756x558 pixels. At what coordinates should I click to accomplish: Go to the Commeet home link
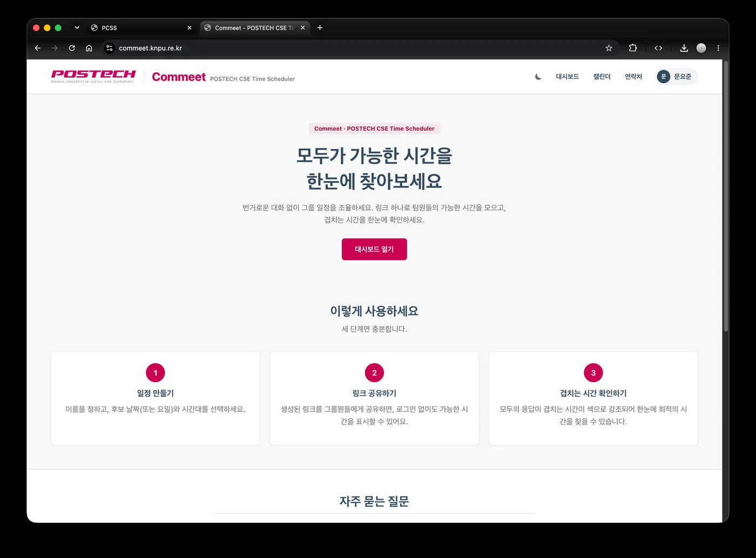tap(179, 77)
